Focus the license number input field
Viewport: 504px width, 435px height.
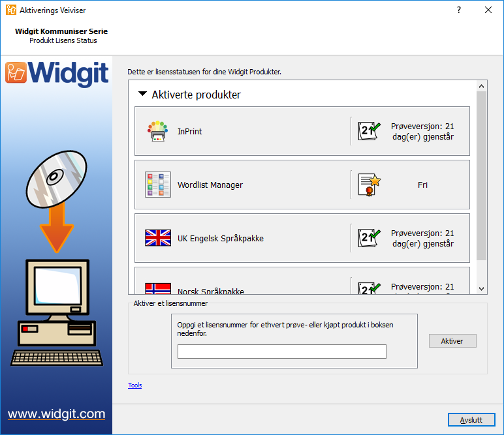[282, 352]
